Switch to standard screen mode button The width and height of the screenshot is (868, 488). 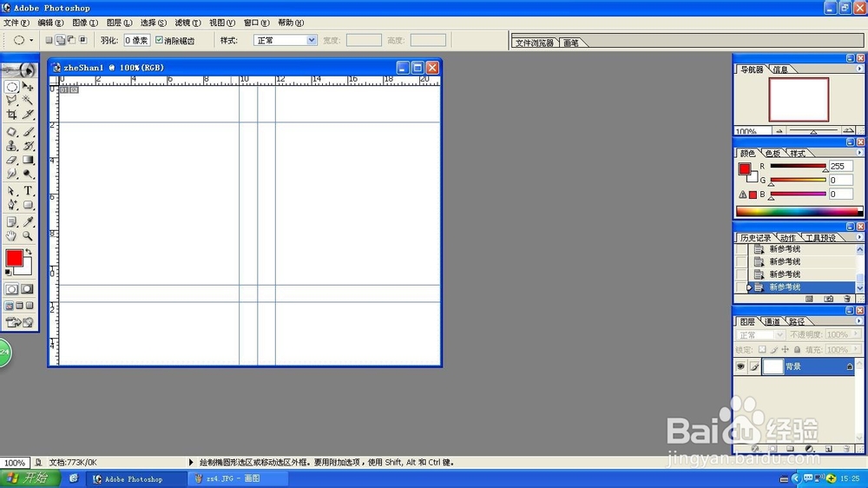pos(10,306)
